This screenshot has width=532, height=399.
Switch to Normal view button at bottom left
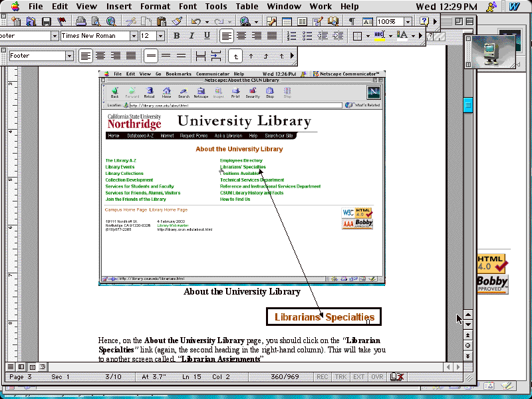coord(11,367)
